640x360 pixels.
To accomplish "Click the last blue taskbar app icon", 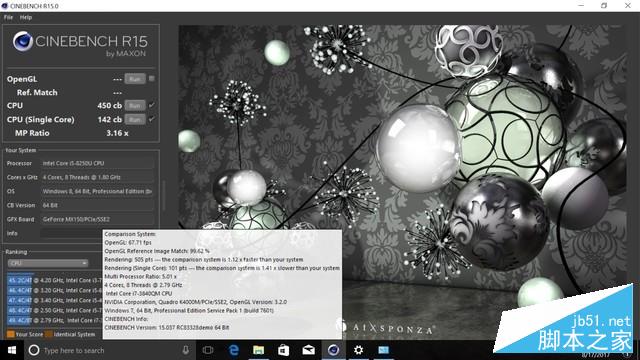I will click(x=383, y=350).
